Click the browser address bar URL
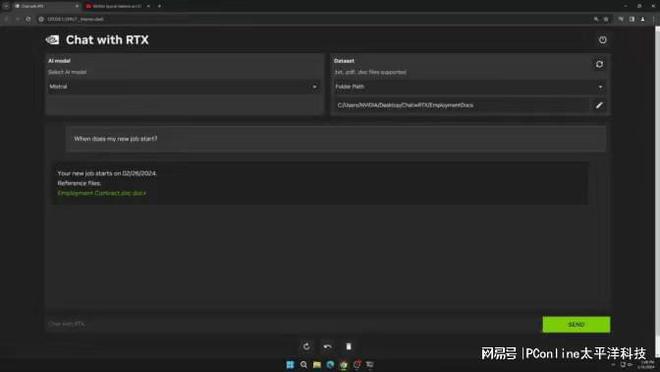Screen dimensions: 660x372 (76, 19)
